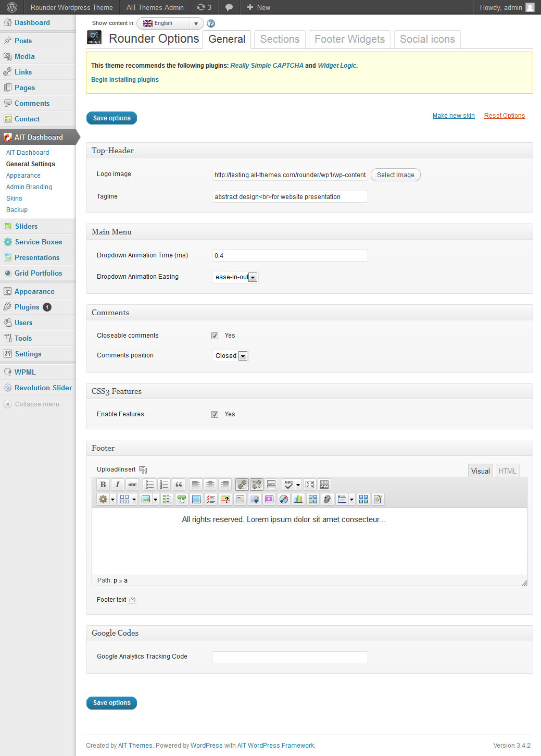Expand the columns grid shortcode dropdown arrow
541x756 pixels.
pos(134,499)
